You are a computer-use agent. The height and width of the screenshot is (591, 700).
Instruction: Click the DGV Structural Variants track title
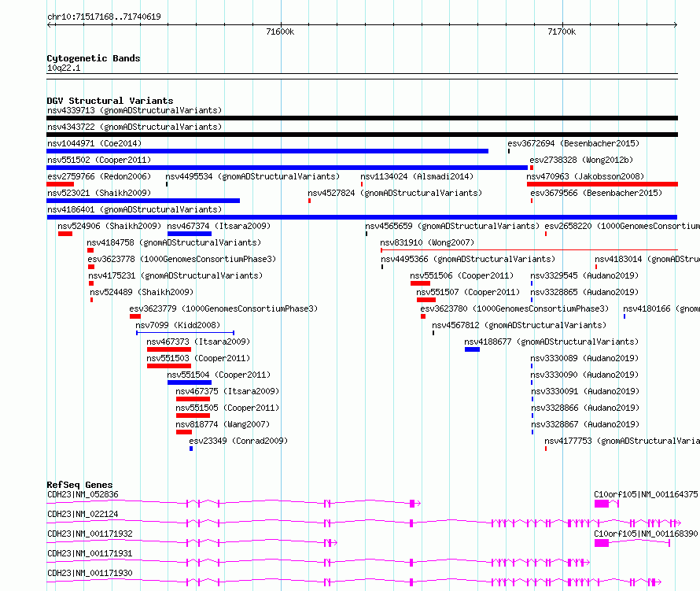(110, 101)
